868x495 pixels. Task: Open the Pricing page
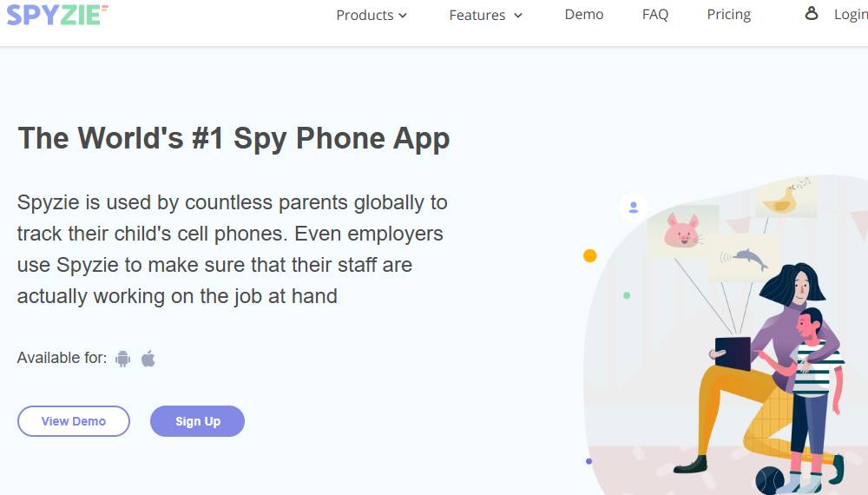click(729, 15)
